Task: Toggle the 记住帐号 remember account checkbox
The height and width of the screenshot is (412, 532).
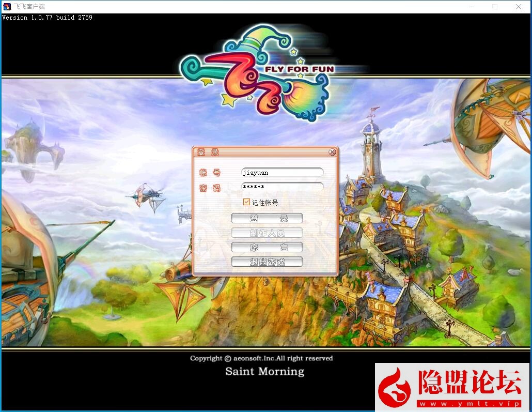Action: [247, 202]
